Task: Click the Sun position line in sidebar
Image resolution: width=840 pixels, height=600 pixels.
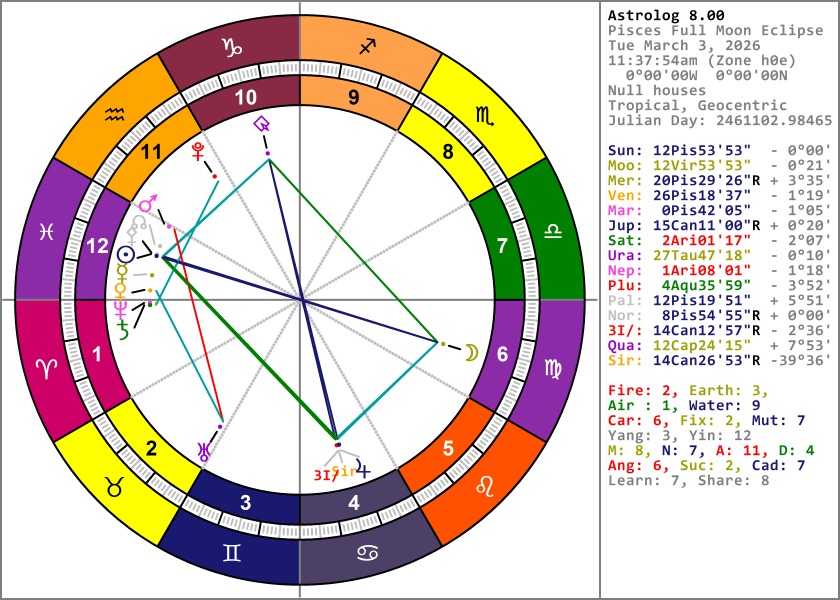Action: [720, 149]
